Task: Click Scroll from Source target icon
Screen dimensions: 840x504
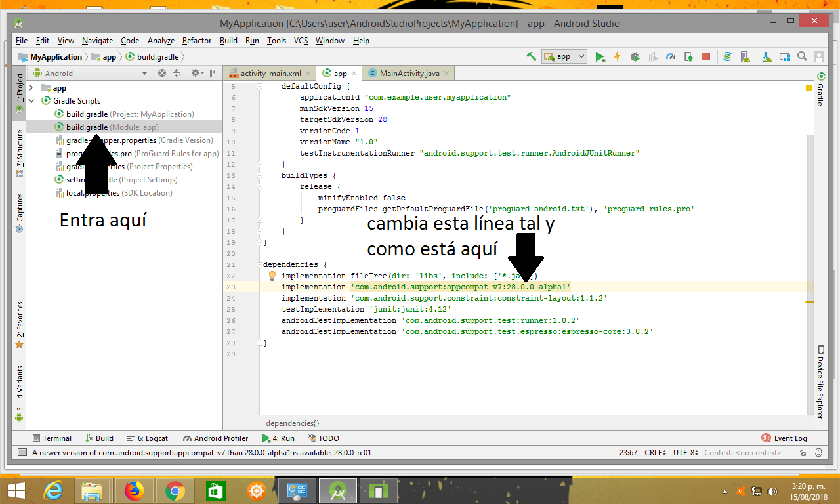Action: [162, 73]
